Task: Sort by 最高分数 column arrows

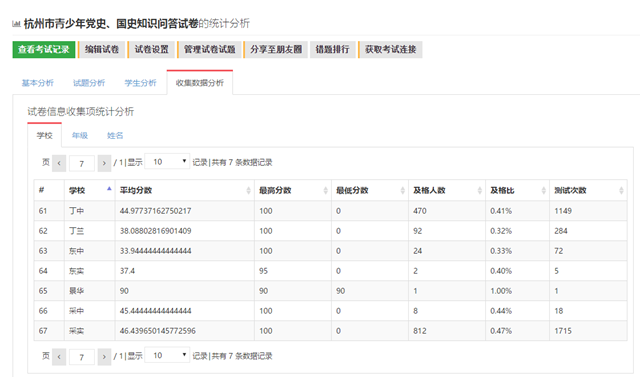Action: 325,191
